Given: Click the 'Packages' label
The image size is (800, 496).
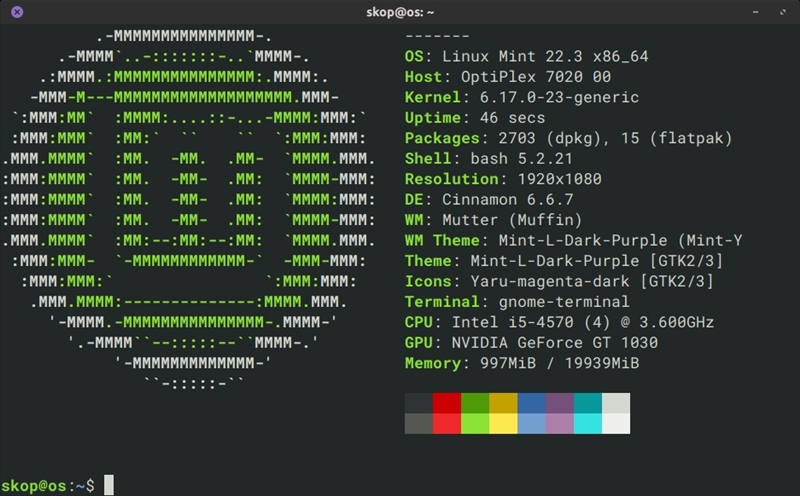Looking at the screenshot, I should tap(442, 138).
